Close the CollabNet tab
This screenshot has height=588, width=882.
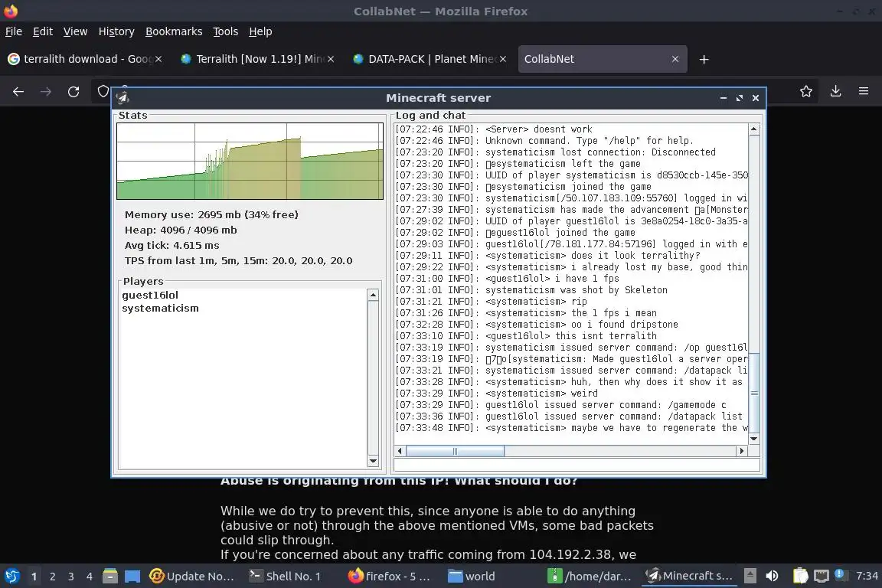(x=675, y=59)
